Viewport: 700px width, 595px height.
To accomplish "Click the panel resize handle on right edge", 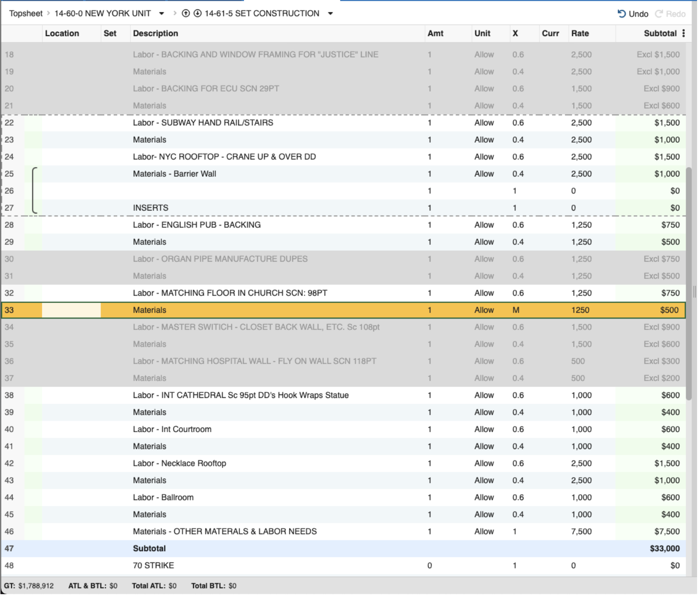I will (x=695, y=292).
